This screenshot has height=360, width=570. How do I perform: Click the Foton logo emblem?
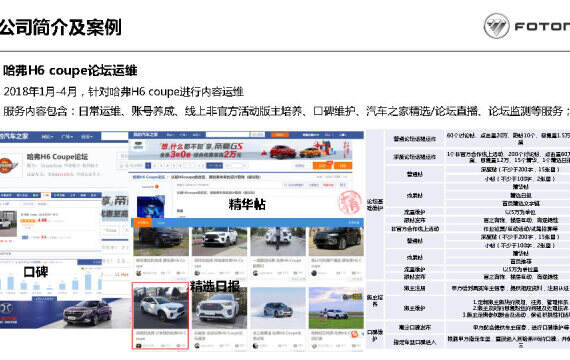[x=496, y=26]
